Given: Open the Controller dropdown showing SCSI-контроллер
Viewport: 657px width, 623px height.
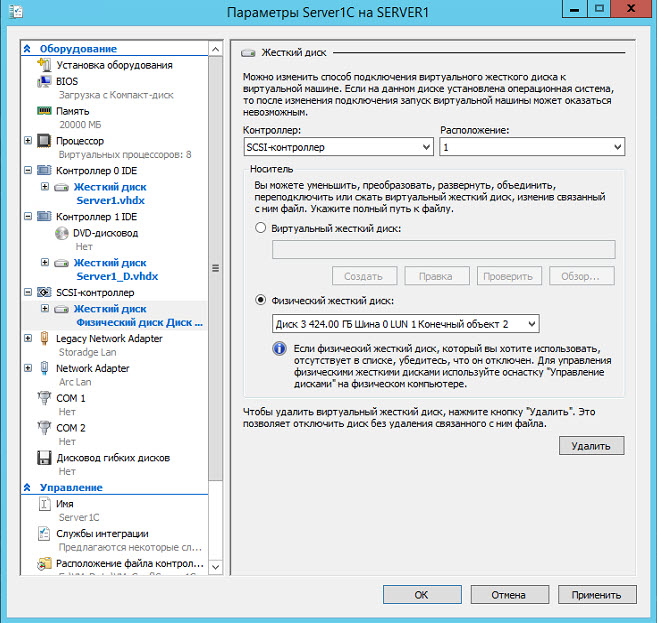Looking at the screenshot, I should tap(339, 147).
